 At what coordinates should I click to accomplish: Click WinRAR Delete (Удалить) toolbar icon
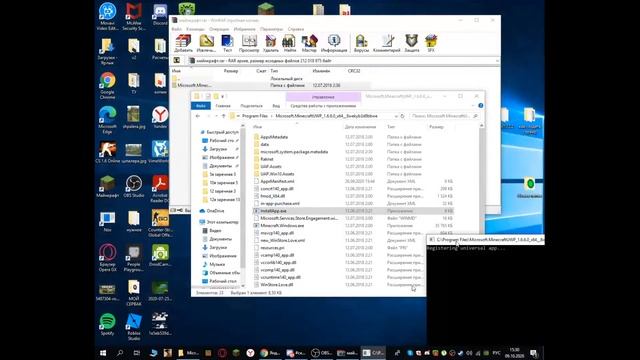click(x=271, y=43)
